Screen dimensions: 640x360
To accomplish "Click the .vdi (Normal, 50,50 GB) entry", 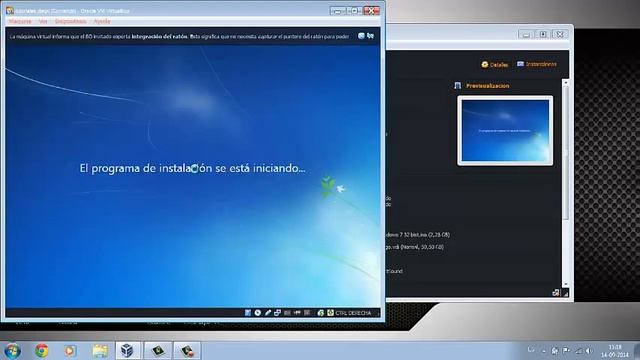I will (415, 247).
